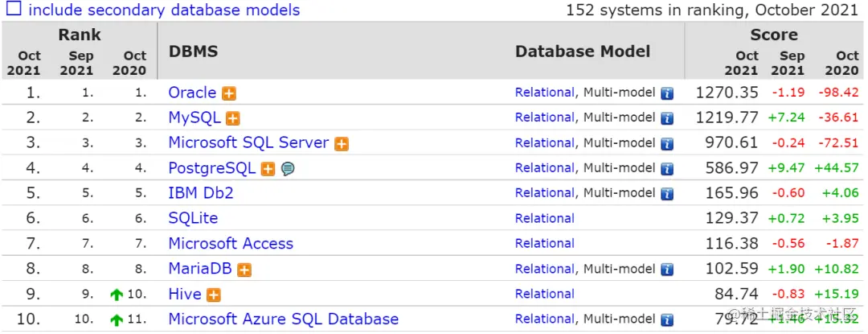Click the orange plus icon beside PostgreSQL
Screen dimensions: 868x334
tap(268, 169)
